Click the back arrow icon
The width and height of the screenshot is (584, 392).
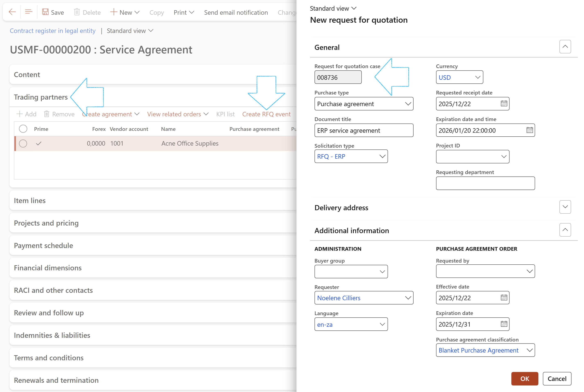(x=12, y=12)
